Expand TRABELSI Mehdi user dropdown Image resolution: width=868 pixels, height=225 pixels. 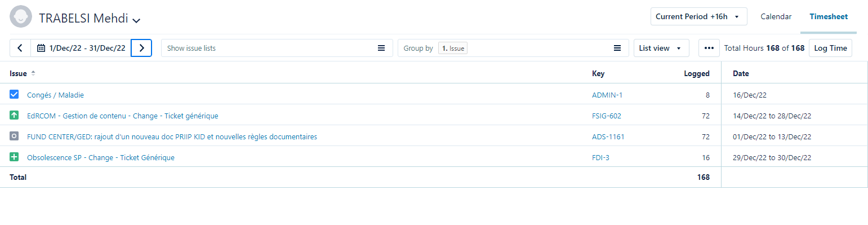click(x=136, y=20)
